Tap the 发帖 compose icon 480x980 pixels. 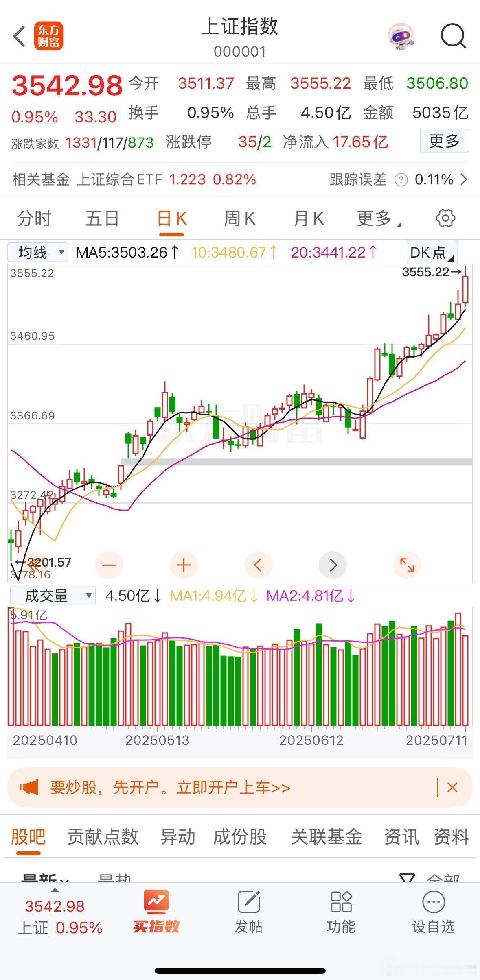pos(249,901)
